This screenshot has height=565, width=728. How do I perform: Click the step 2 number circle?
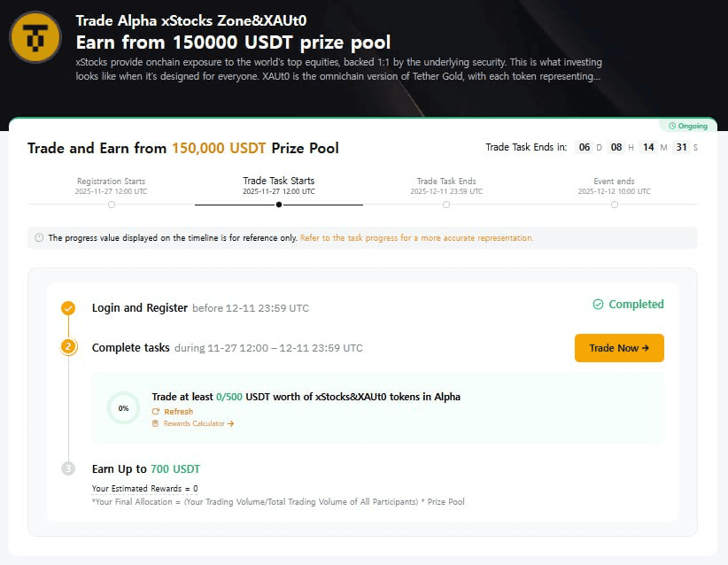coord(68,347)
